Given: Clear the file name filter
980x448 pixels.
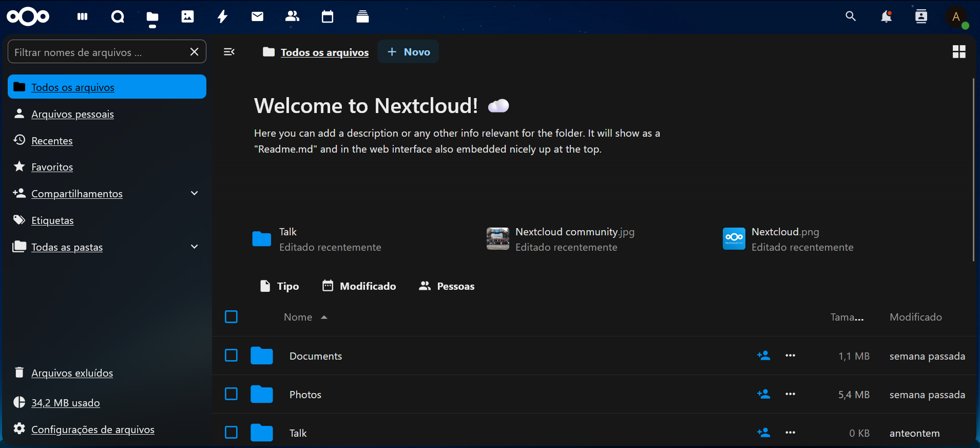Looking at the screenshot, I should pyautogui.click(x=194, y=52).
